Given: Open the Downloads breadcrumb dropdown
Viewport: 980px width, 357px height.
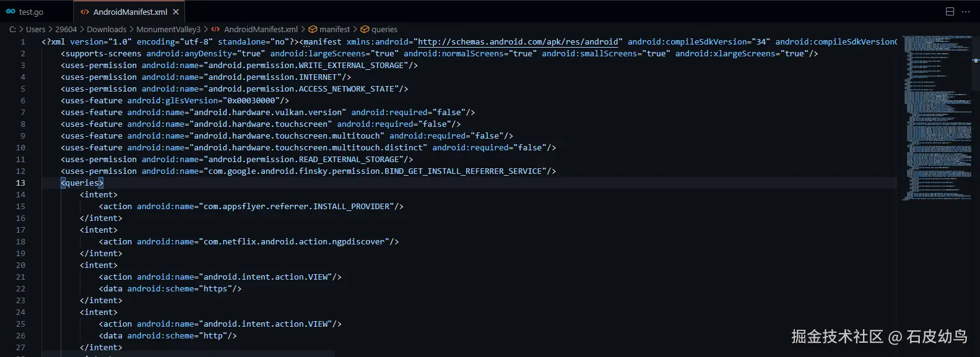Looking at the screenshot, I should click(106, 29).
